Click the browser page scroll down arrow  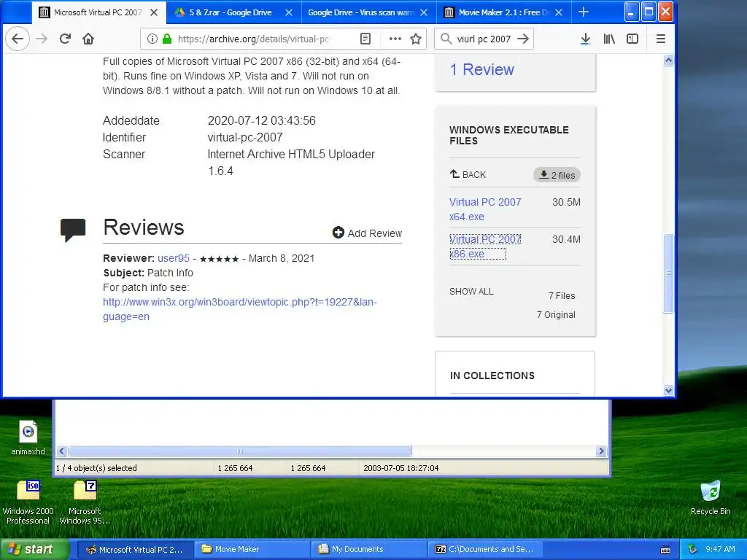[x=668, y=390]
